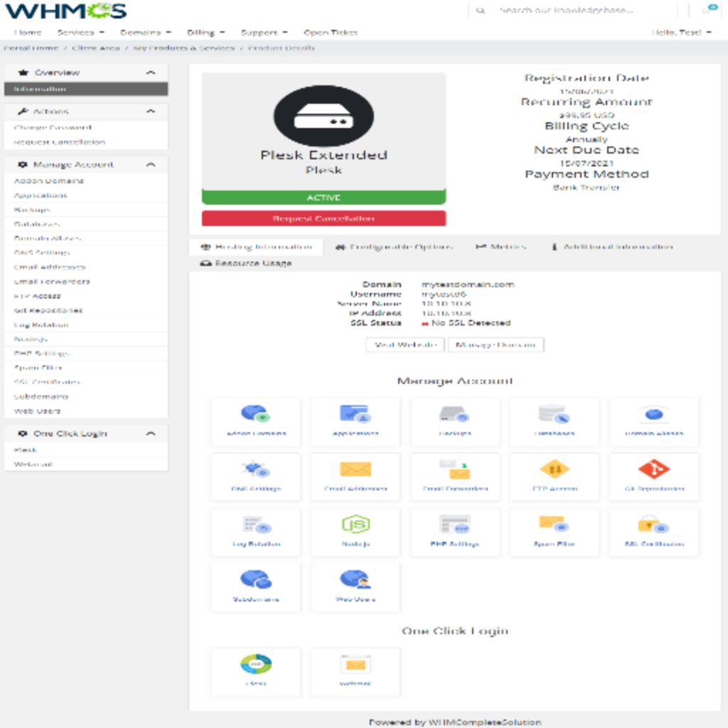Open the Email Addresses envelope icon tile
The image size is (728, 728).
tap(355, 476)
